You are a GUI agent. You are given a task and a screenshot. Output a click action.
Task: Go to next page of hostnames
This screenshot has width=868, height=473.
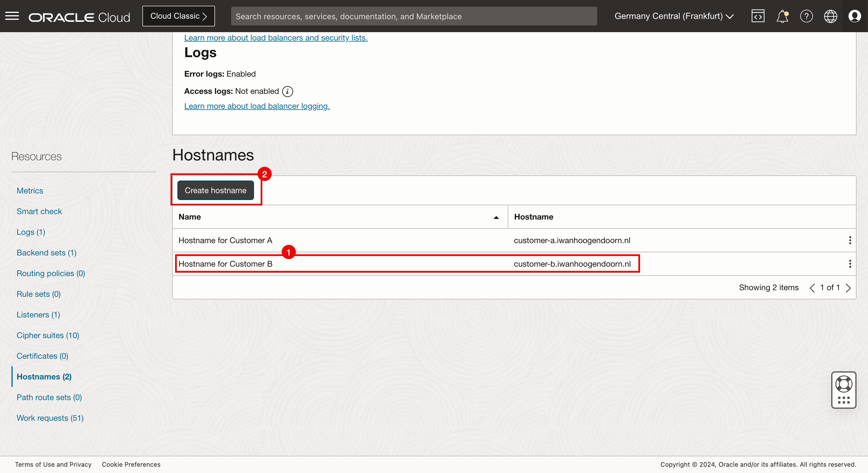click(848, 288)
